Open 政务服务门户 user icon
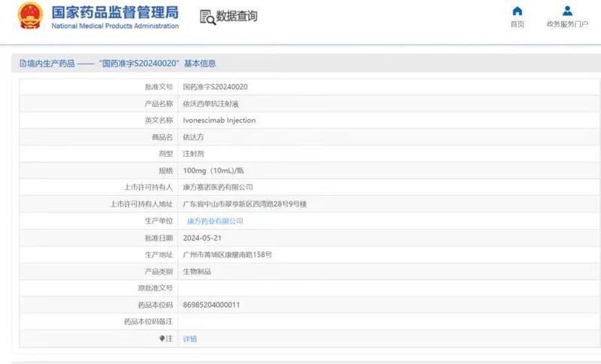Image resolution: width=601 pixels, height=364 pixels. pos(567,11)
